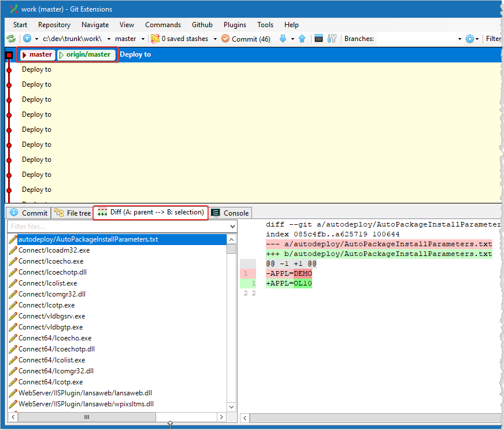The height and width of the screenshot is (430, 504).
Task: Click the branch filter gear icon
Action: [x=469, y=39]
